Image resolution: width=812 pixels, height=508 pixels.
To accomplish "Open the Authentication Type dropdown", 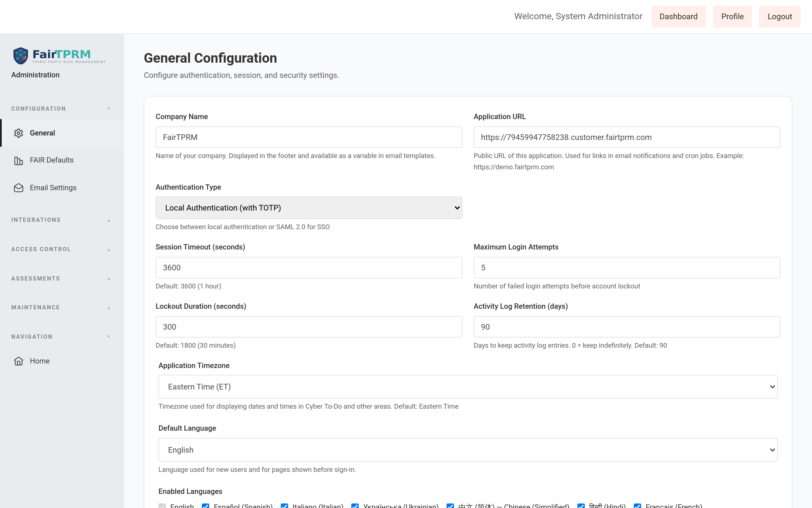I will pos(309,208).
